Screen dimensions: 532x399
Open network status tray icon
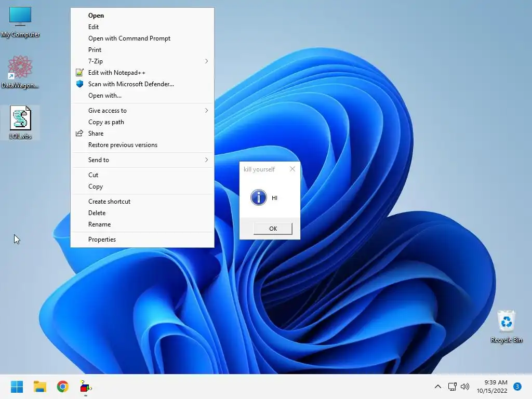tap(452, 387)
